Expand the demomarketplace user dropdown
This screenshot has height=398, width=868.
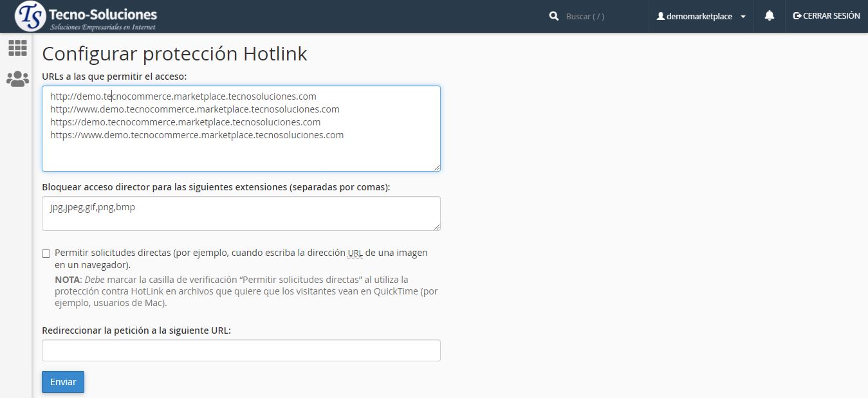point(699,16)
